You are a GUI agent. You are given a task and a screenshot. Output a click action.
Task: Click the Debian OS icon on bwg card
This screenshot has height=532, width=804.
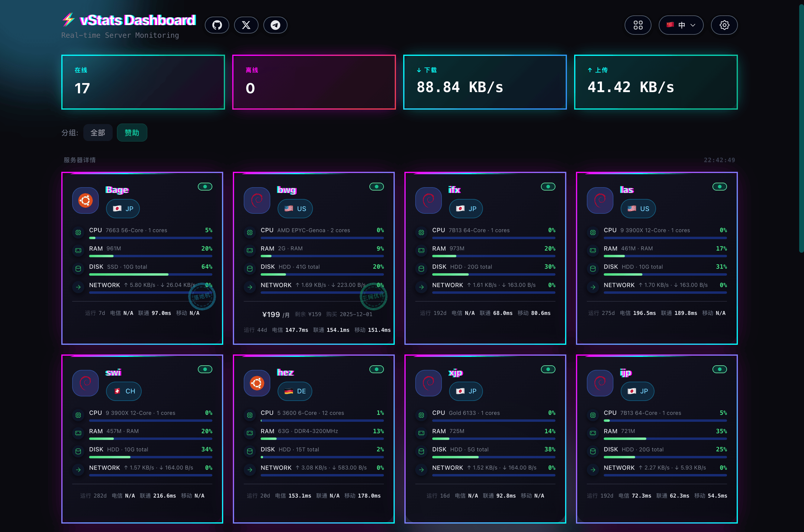pyautogui.click(x=257, y=200)
